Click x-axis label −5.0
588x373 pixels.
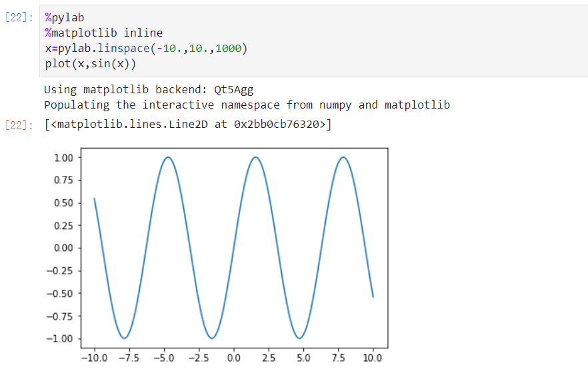coord(164,358)
